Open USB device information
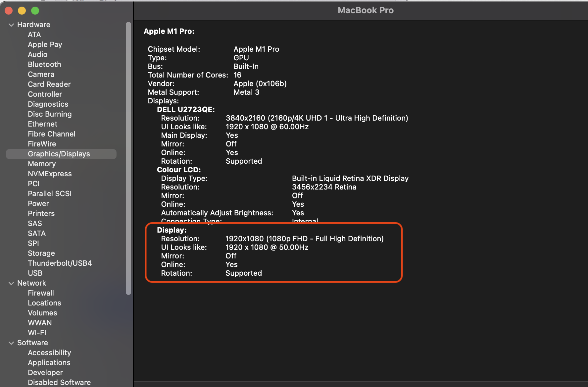The image size is (588, 387). click(35, 273)
